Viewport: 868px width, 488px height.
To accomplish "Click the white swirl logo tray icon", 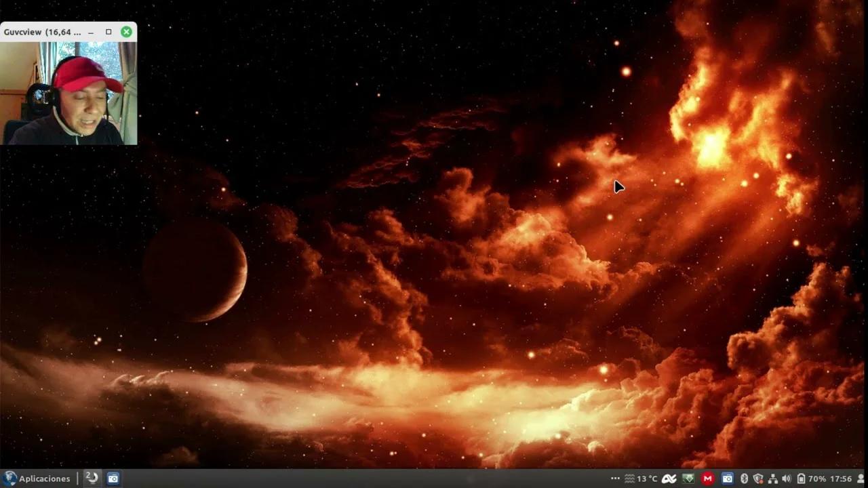I will [x=669, y=479].
